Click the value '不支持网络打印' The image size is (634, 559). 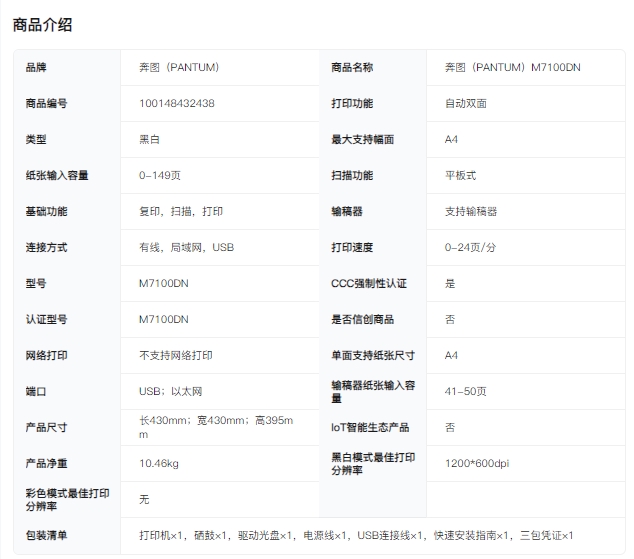click(x=175, y=355)
